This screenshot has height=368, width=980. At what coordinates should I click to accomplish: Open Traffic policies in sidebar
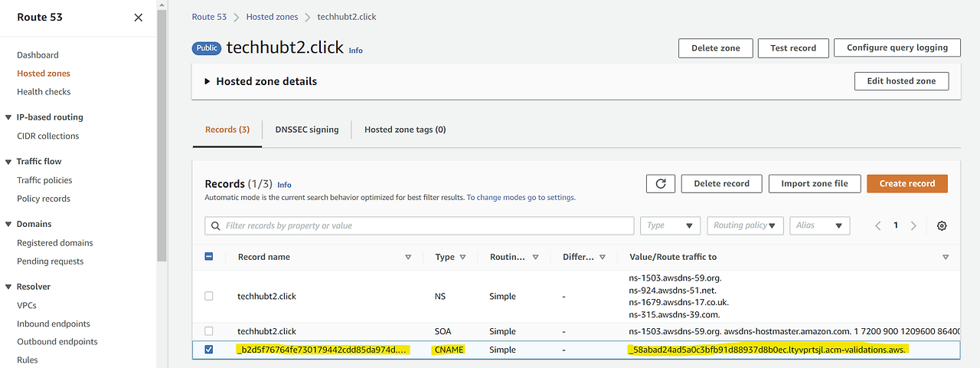click(44, 180)
